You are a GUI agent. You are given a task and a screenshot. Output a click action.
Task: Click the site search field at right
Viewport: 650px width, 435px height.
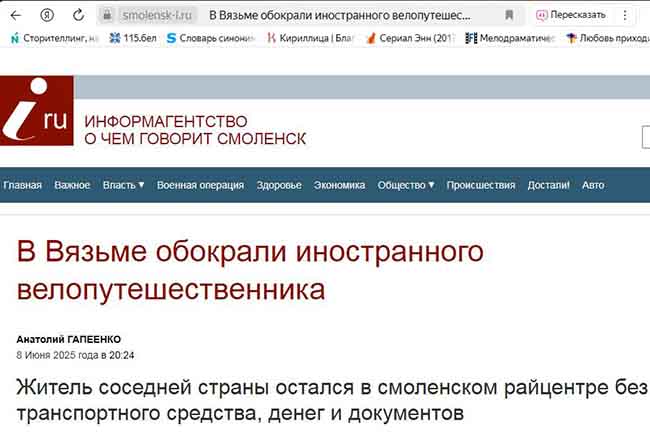click(645, 136)
